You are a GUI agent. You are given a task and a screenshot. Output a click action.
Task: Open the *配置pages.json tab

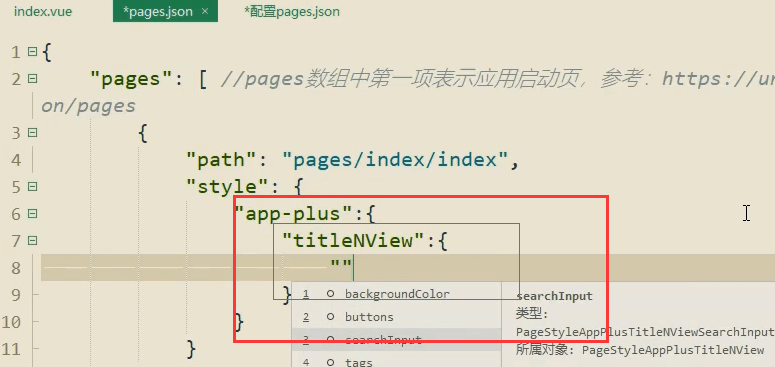tap(292, 12)
